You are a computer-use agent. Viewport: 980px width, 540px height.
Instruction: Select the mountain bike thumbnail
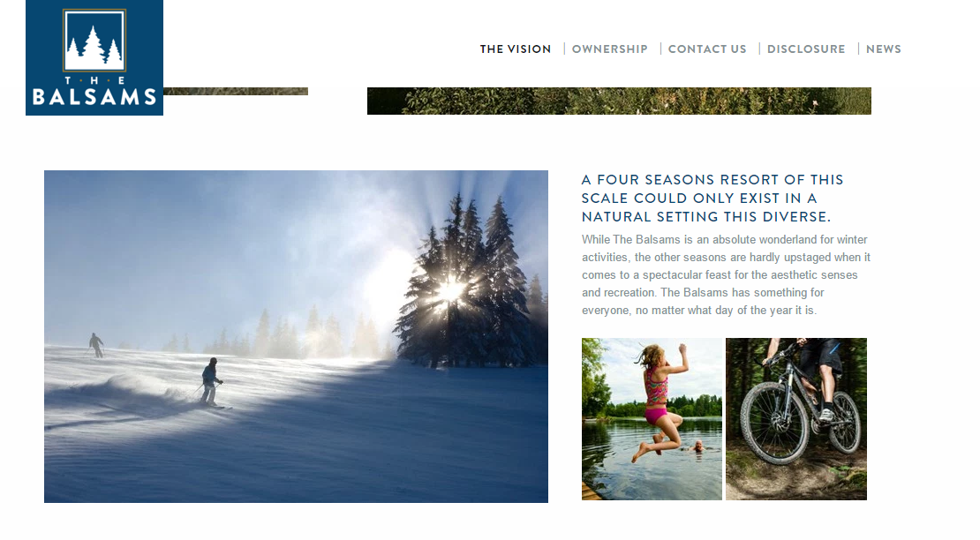pos(796,419)
